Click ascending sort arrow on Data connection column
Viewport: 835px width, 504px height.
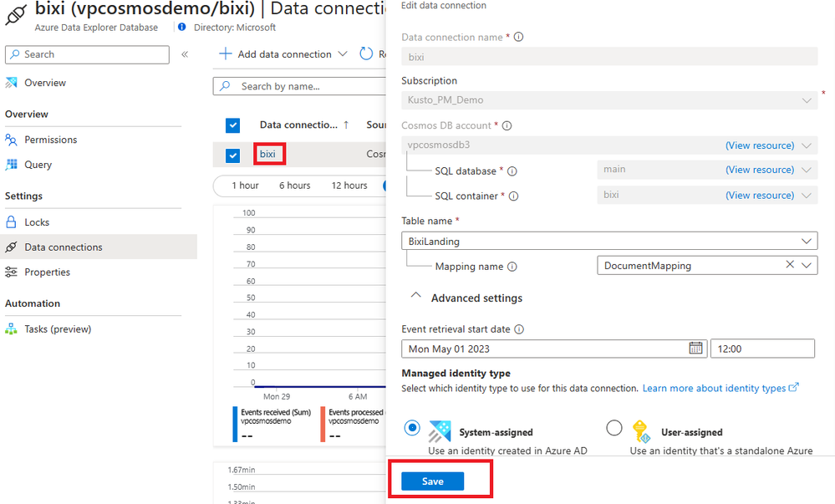(x=346, y=125)
